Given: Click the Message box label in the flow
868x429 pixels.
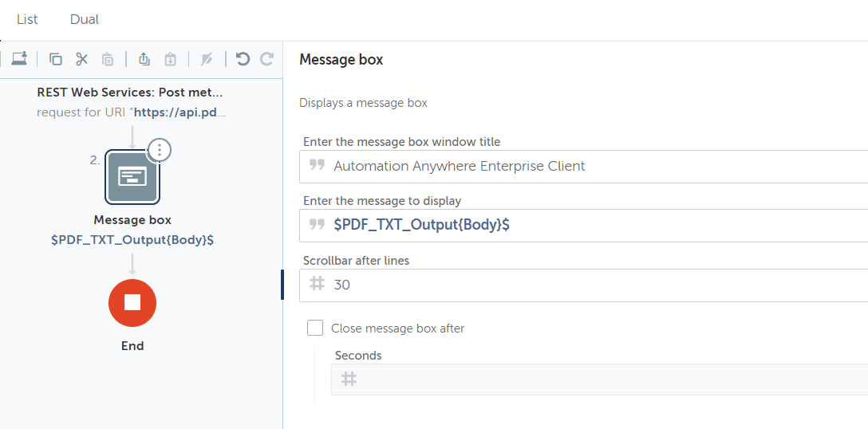Looking at the screenshot, I should click(x=132, y=220).
